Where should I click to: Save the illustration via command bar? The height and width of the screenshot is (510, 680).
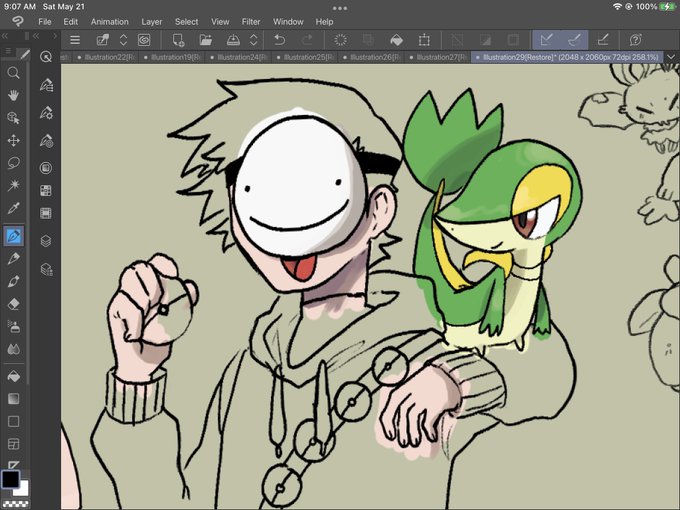[233, 40]
